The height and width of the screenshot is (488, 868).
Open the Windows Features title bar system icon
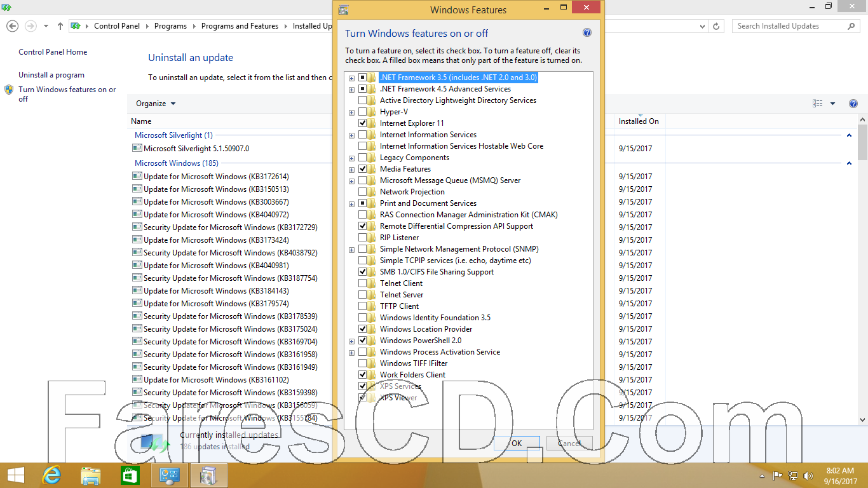pos(343,10)
